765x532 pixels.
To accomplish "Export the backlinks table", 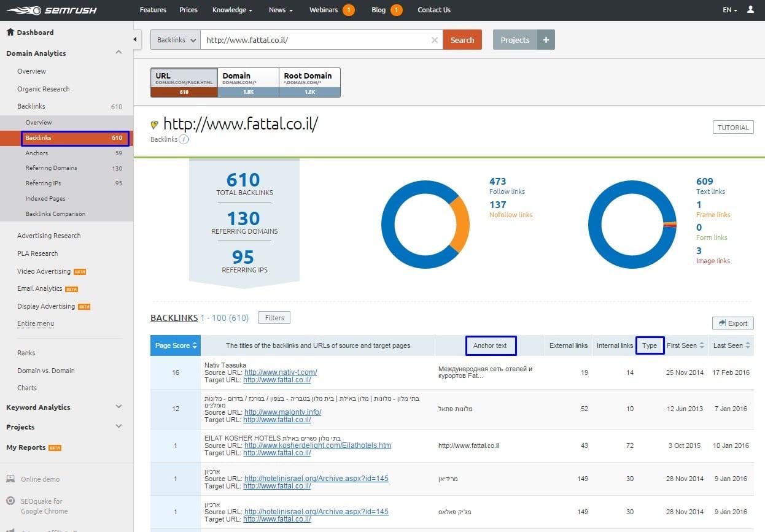I will (x=732, y=323).
